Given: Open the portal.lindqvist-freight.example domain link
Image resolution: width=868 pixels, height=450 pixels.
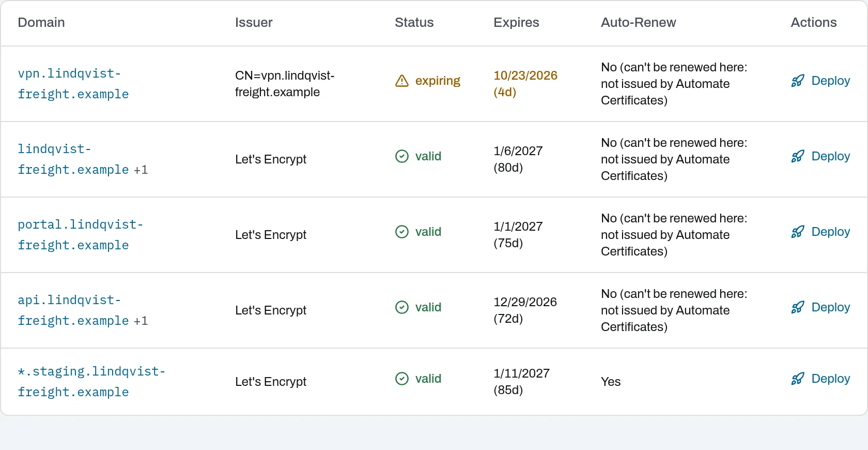Looking at the screenshot, I should point(81,235).
